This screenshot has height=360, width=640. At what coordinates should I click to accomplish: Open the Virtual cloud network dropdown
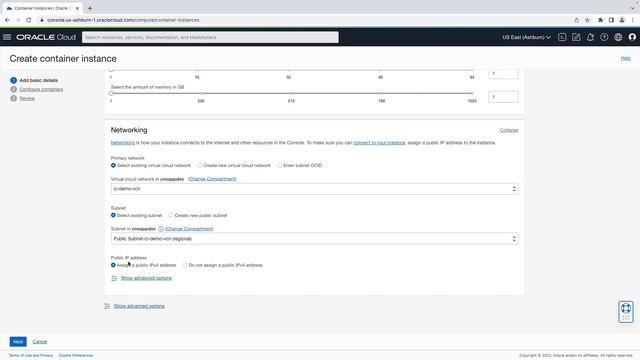314,189
